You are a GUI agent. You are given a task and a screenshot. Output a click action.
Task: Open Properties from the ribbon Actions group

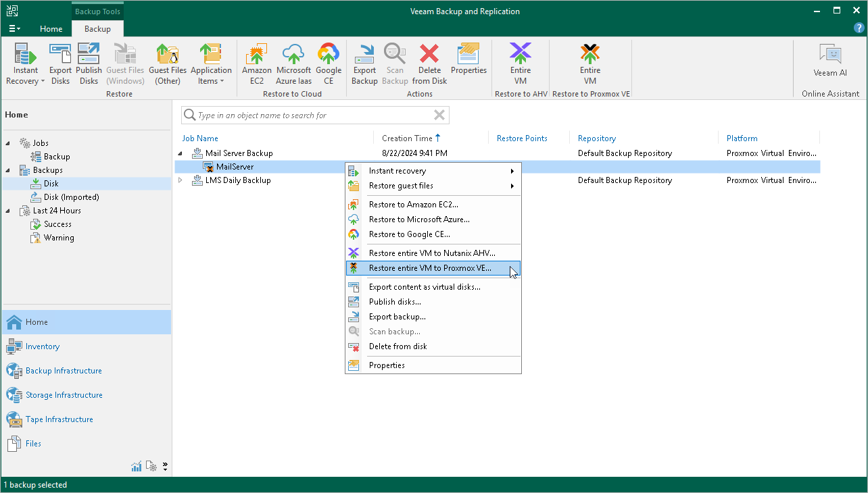(468, 59)
